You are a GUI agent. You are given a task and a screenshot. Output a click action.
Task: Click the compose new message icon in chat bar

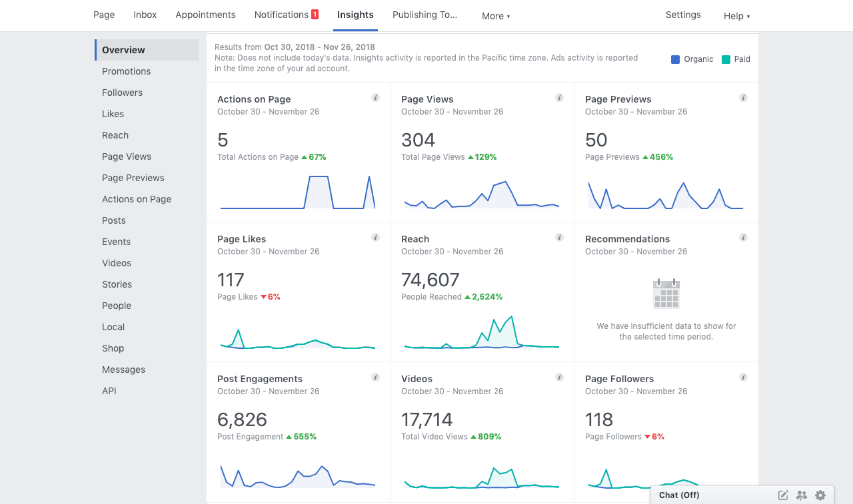point(783,495)
